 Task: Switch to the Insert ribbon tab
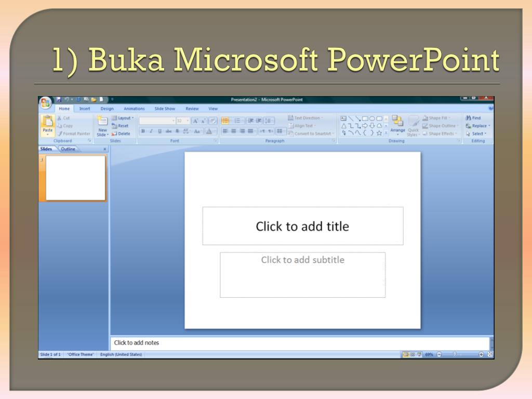(x=85, y=109)
